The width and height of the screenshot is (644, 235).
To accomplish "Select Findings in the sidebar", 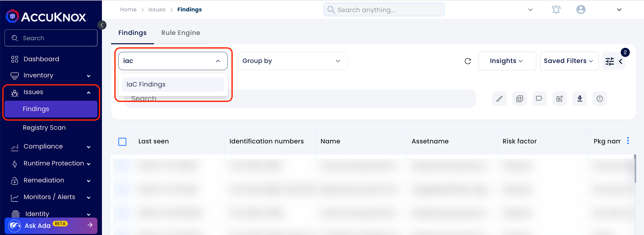I will click(x=51, y=109).
